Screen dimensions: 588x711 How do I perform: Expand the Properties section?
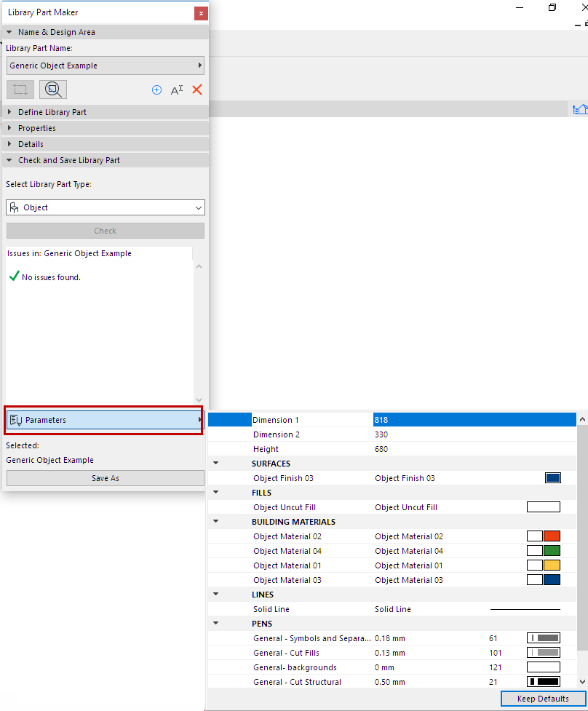pos(9,127)
